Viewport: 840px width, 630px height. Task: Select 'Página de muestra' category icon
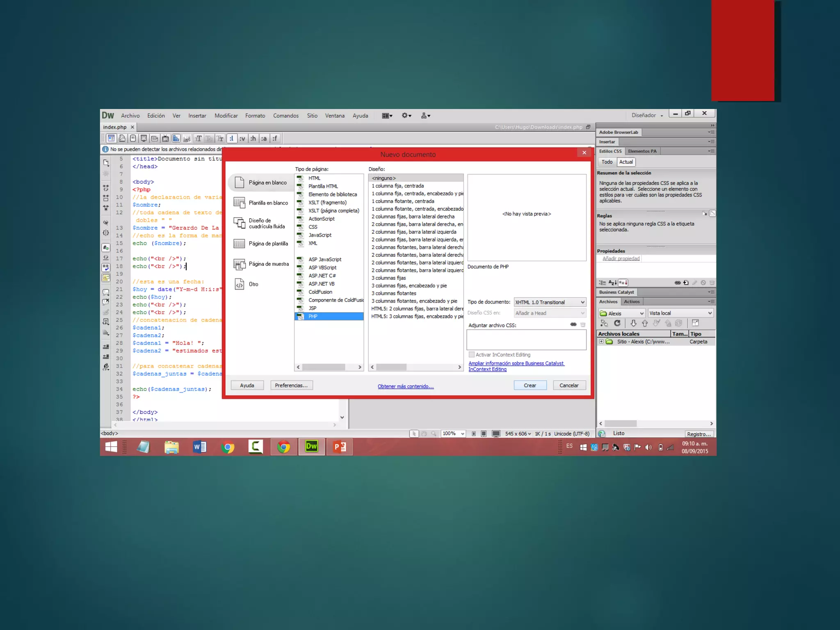coord(239,264)
